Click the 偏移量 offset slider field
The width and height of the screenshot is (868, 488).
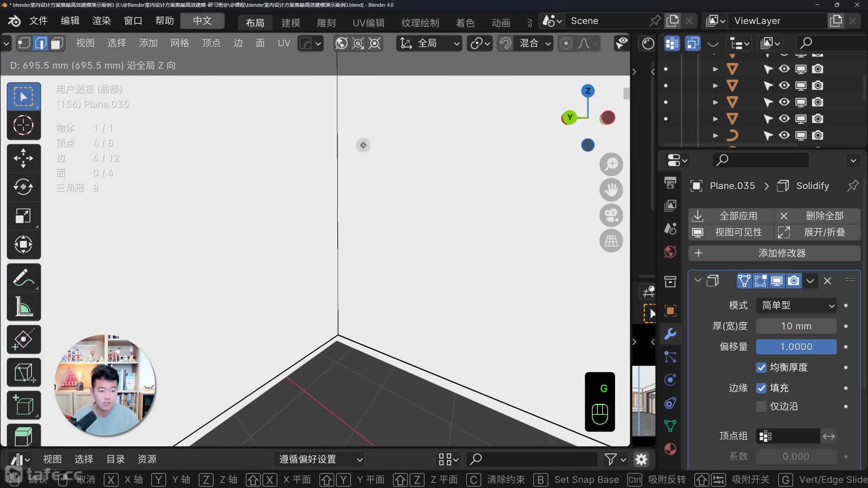[x=796, y=347]
